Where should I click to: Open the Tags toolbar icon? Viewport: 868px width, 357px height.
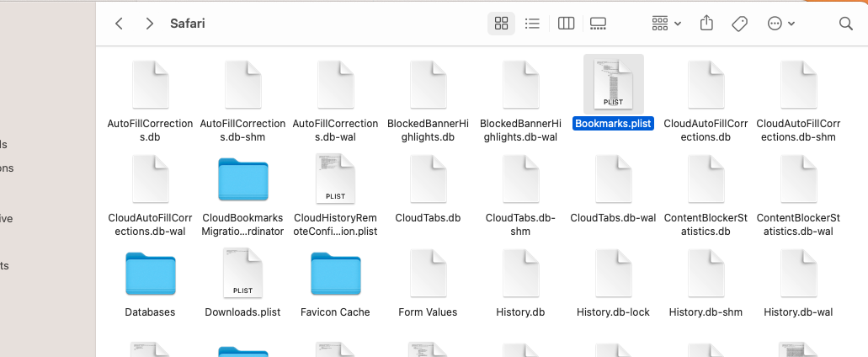[739, 24]
